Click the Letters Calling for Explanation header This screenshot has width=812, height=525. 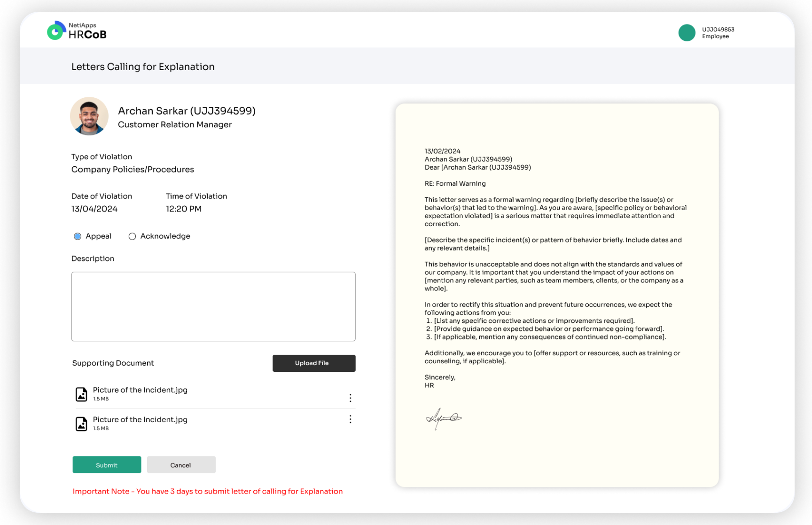[143, 66]
